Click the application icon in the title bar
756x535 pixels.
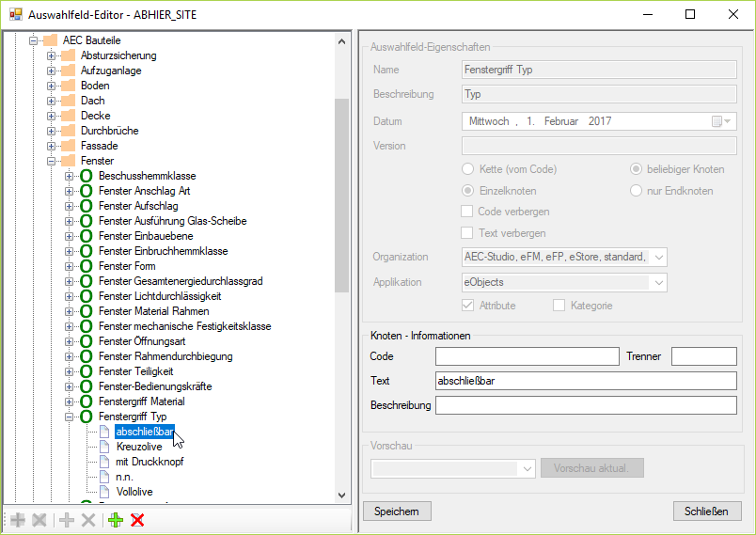[x=16, y=14]
